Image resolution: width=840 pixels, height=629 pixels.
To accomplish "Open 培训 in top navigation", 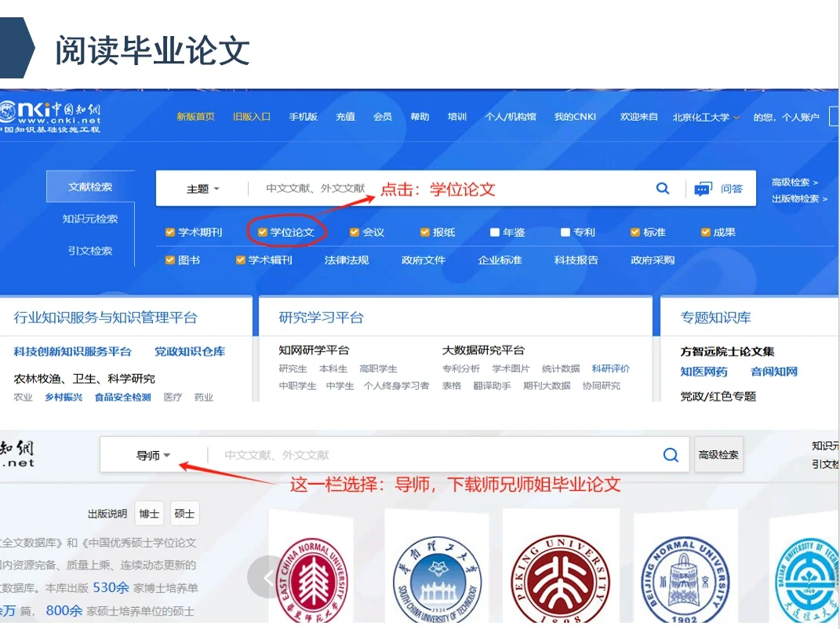I will point(457,117).
